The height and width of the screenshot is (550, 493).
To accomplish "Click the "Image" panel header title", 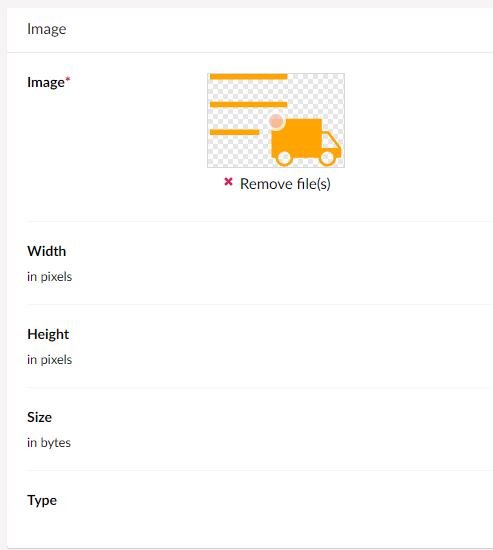I will [47, 29].
